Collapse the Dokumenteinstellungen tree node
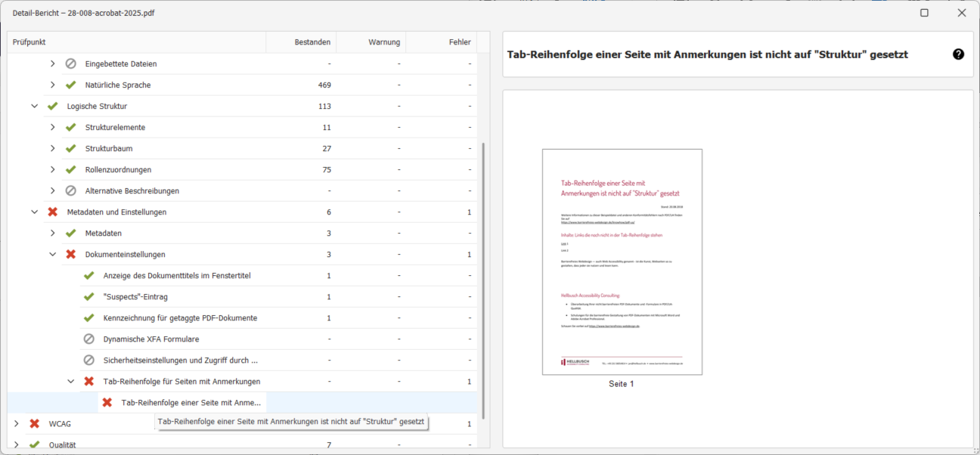Screen dimensions: 980x455 (x=52, y=254)
